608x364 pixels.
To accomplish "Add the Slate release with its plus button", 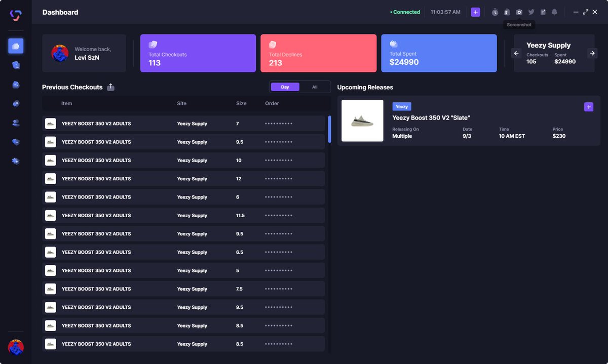I will click(x=588, y=107).
